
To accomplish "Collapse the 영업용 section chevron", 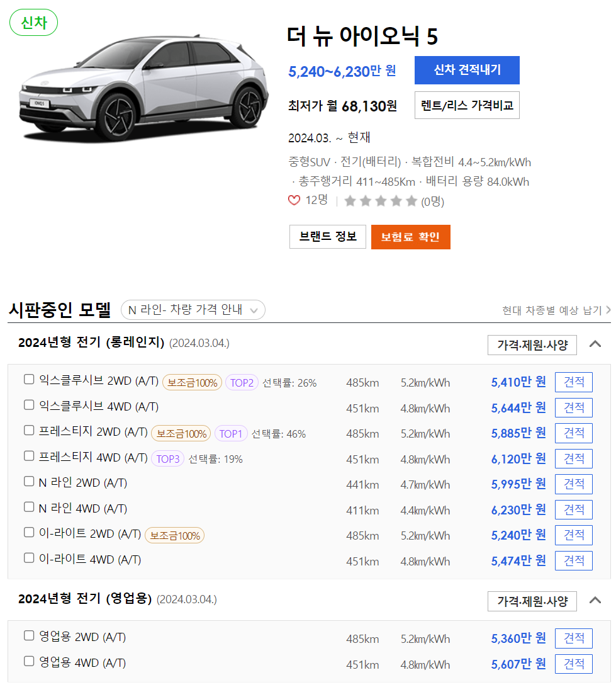I will point(595,600).
